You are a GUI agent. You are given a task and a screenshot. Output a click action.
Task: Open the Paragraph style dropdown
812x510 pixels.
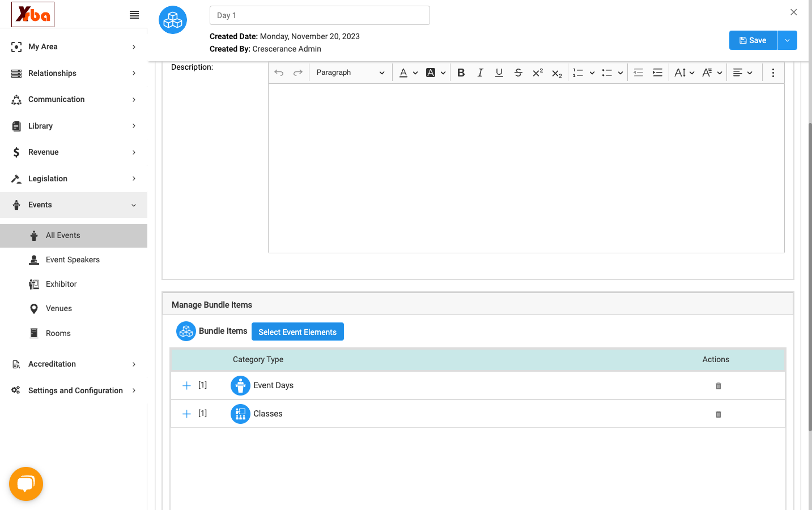pyautogui.click(x=350, y=73)
